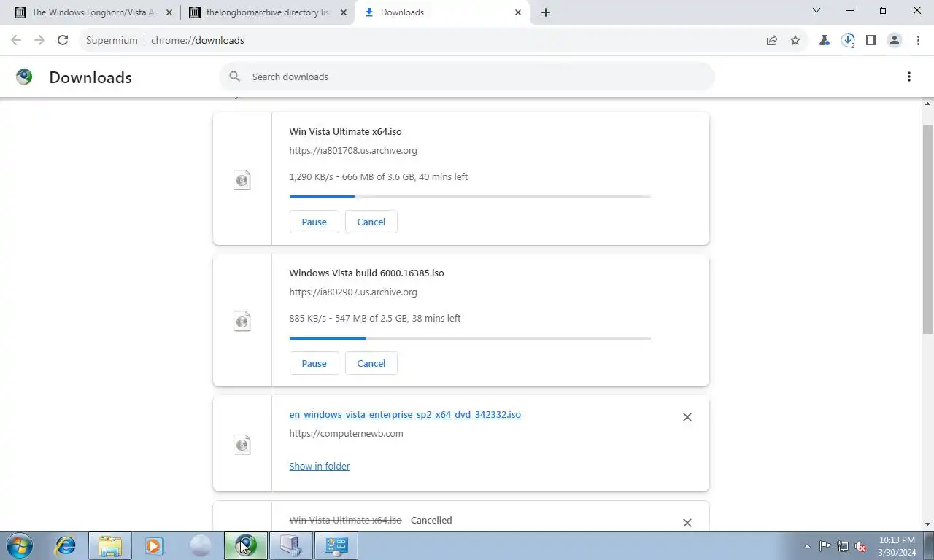
Task: Click the search magnifier icon
Action: [x=234, y=77]
